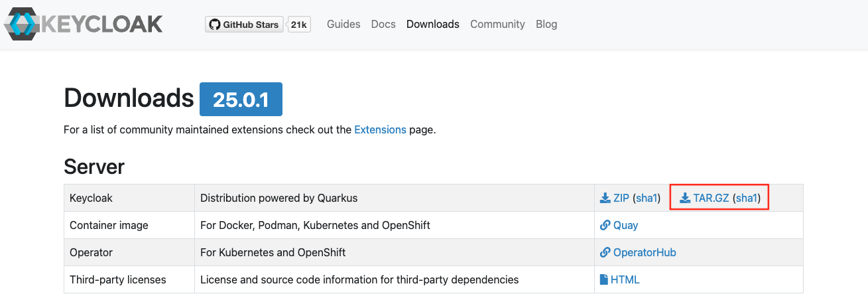The width and height of the screenshot is (868, 308).
Task: Open the Guides menu item
Action: pos(343,24)
